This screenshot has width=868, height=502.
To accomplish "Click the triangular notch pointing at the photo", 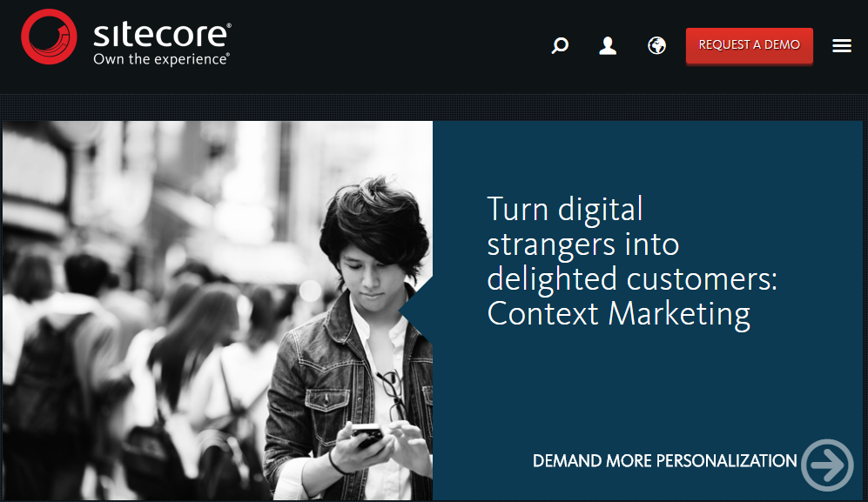I will [x=416, y=310].
